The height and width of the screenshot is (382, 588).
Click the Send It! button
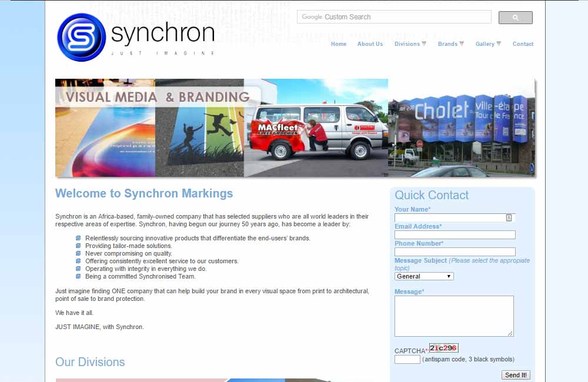tap(516, 375)
